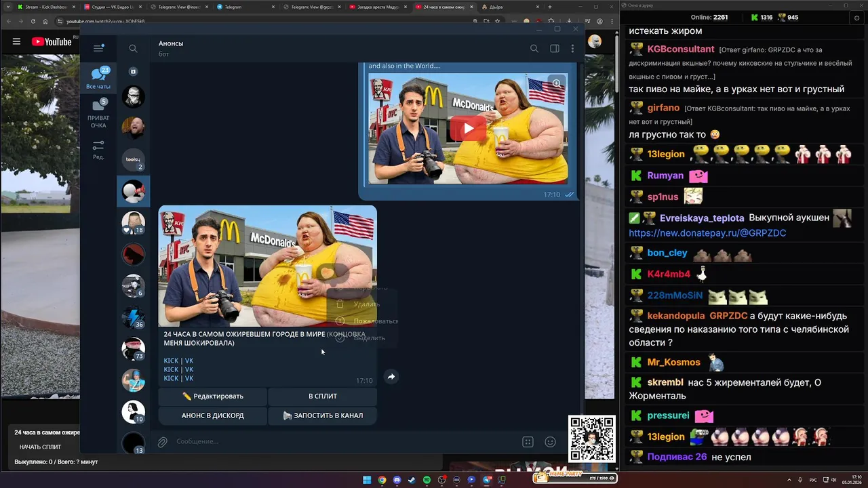Open the YouTube guide hamburger menu
The image size is (868, 488).
16,41
